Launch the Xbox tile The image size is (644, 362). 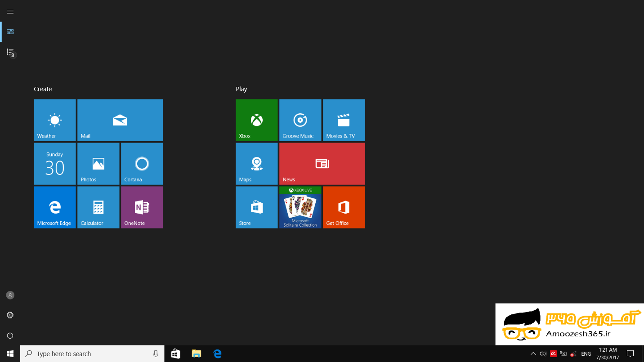tap(257, 120)
